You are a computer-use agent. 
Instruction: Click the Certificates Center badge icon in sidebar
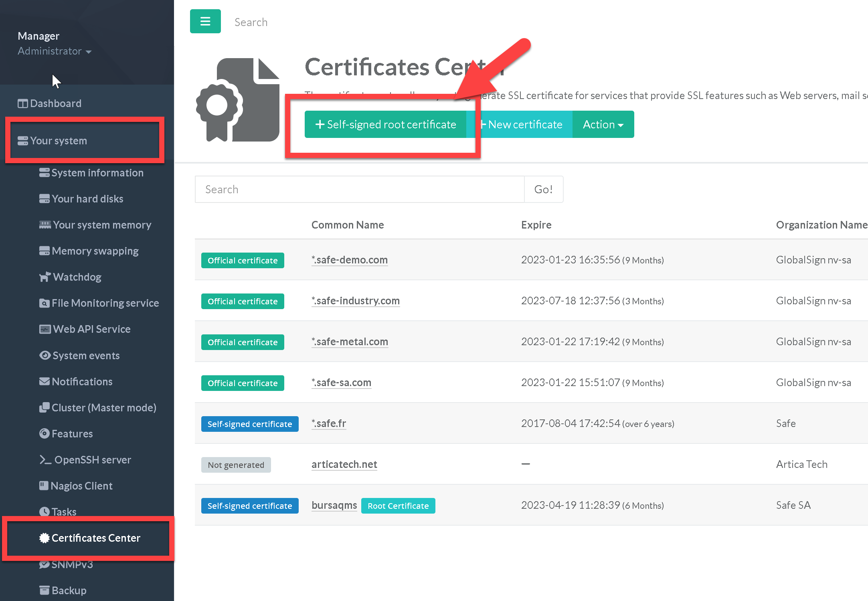[45, 538]
